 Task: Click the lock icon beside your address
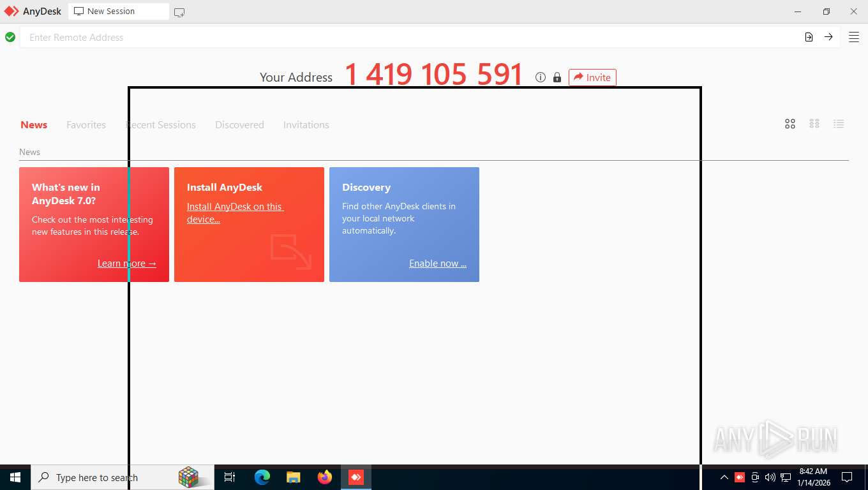coord(557,77)
